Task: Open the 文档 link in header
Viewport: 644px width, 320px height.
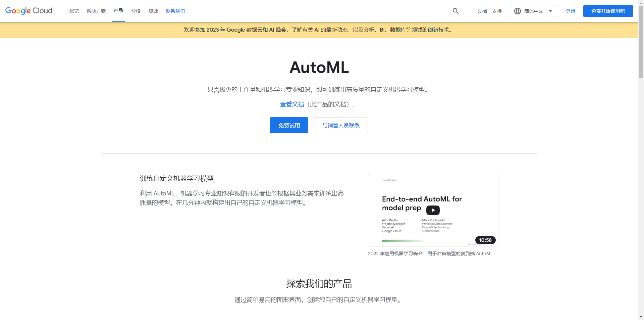Action: tap(482, 11)
